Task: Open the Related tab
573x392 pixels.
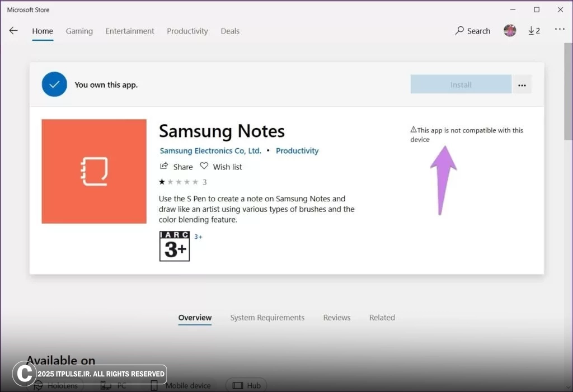Action: pyautogui.click(x=382, y=318)
